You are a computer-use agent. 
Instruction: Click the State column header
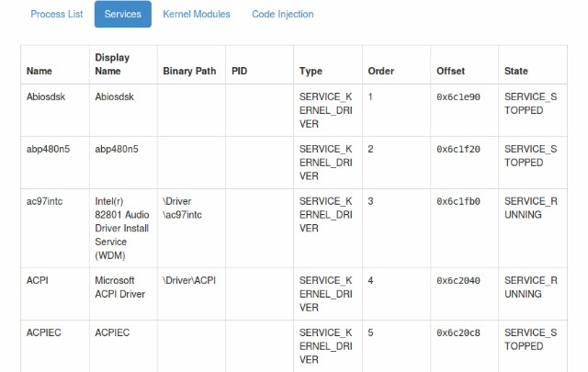(x=516, y=71)
